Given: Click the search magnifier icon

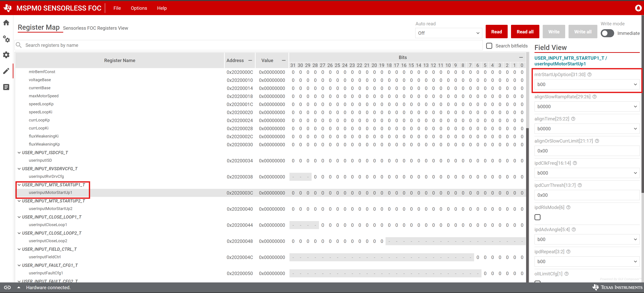Looking at the screenshot, I should point(19,45).
